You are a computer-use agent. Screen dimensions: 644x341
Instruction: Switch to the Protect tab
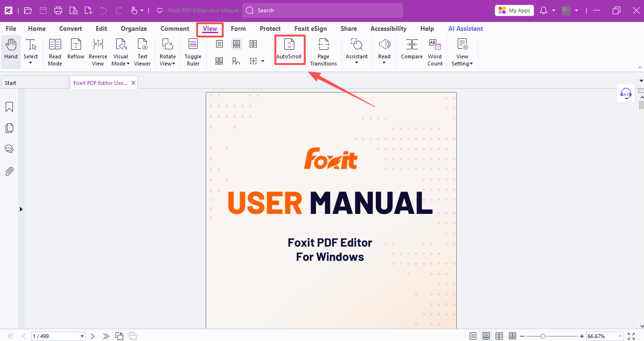pos(270,28)
